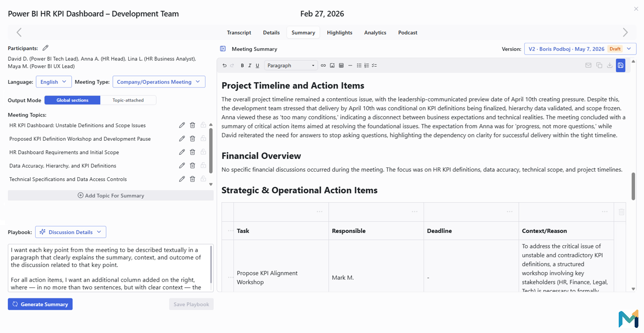Edit participants with pencil icon
The width and height of the screenshot is (644, 333).
[45, 48]
